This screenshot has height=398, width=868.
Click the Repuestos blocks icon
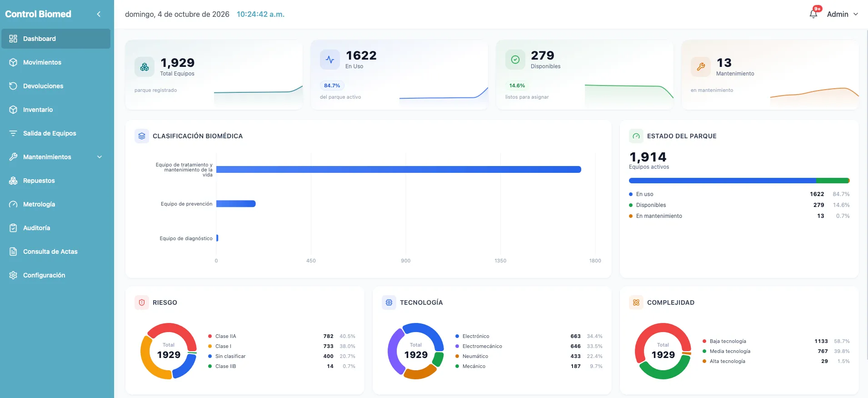pyautogui.click(x=13, y=181)
